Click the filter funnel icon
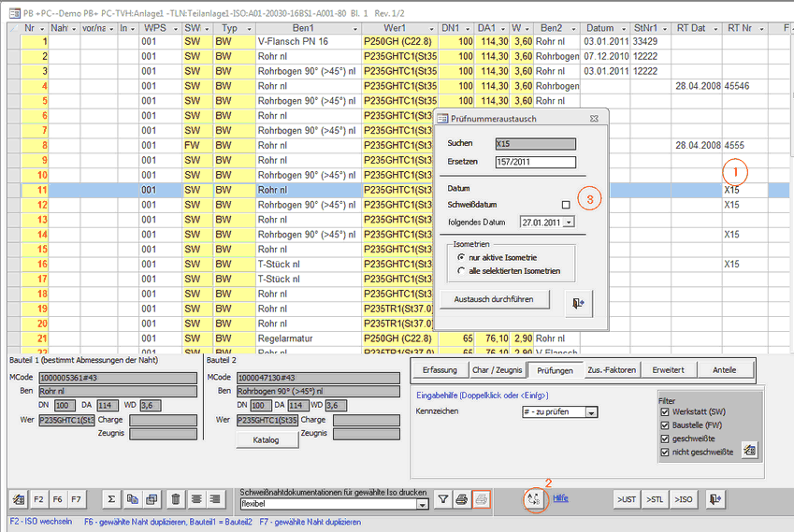The height and width of the screenshot is (532, 794). point(444,500)
